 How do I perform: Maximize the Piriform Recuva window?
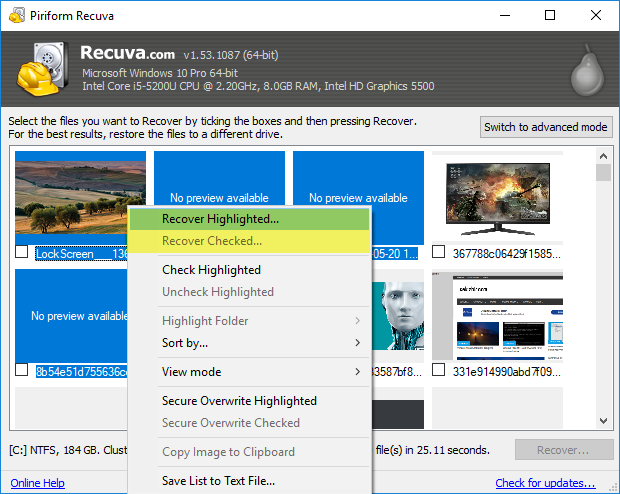550,15
